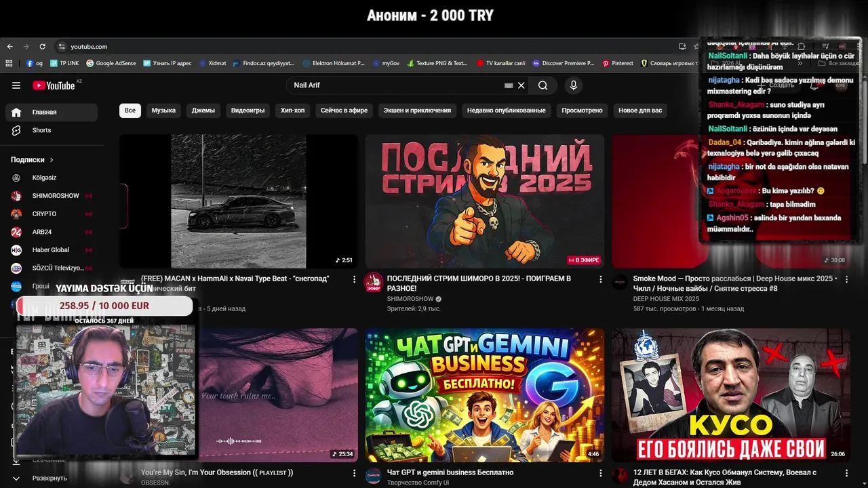Open the TV kanallar canli bookmark
This screenshot has width=868, height=488.
[501, 63]
